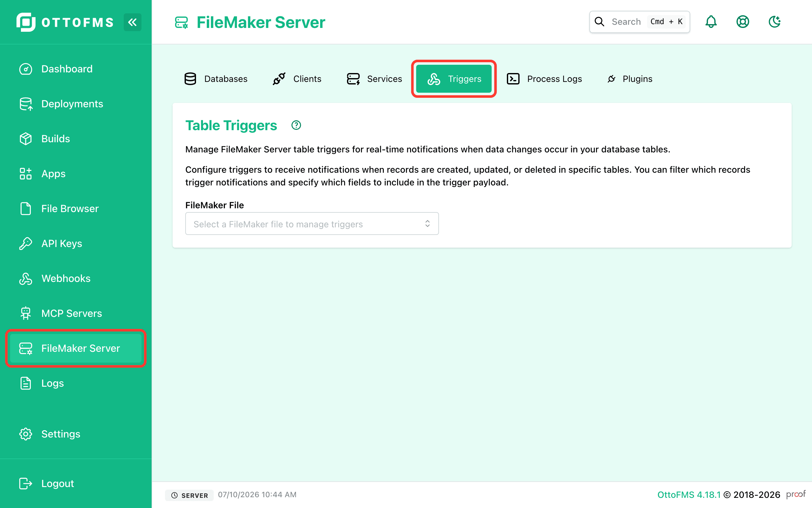Open the File Browser page
The width and height of the screenshot is (812, 508).
(76, 209)
